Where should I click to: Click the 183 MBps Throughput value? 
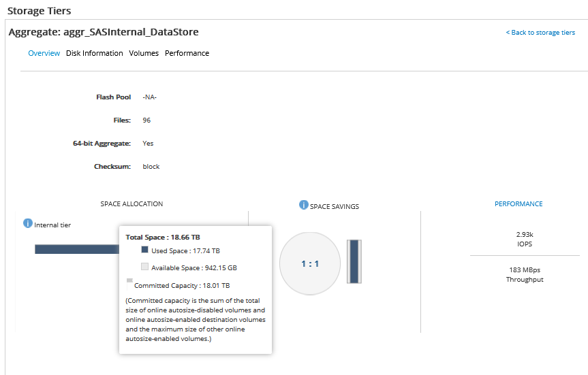tap(525, 274)
